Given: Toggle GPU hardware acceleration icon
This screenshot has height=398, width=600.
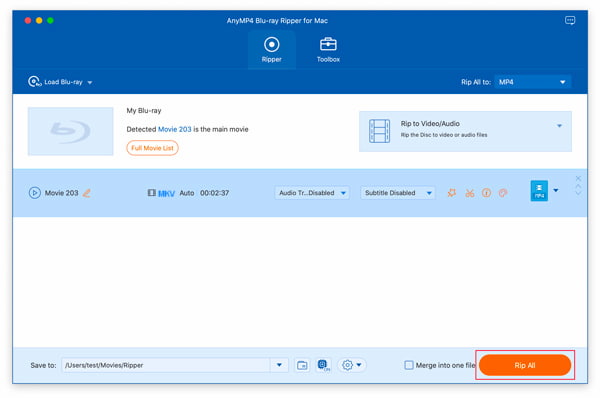Looking at the screenshot, I should click(x=324, y=365).
